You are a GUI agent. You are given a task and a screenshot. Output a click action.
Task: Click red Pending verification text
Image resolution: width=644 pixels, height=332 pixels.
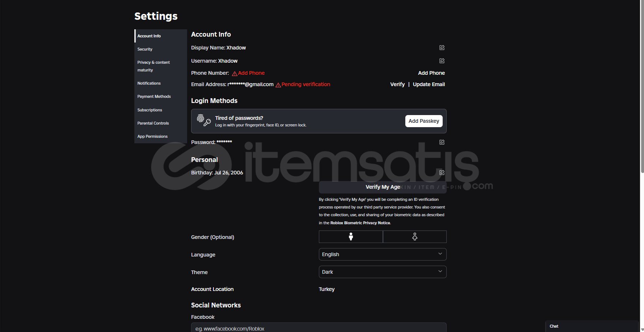point(306,84)
